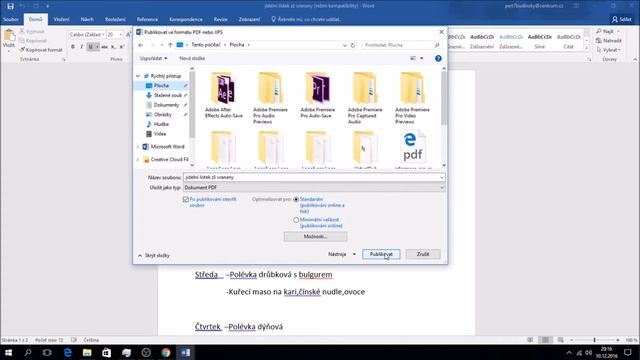Open Microsoft Edge from the taskbar
Viewport: 640px width, 360px height.
tap(67, 352)
